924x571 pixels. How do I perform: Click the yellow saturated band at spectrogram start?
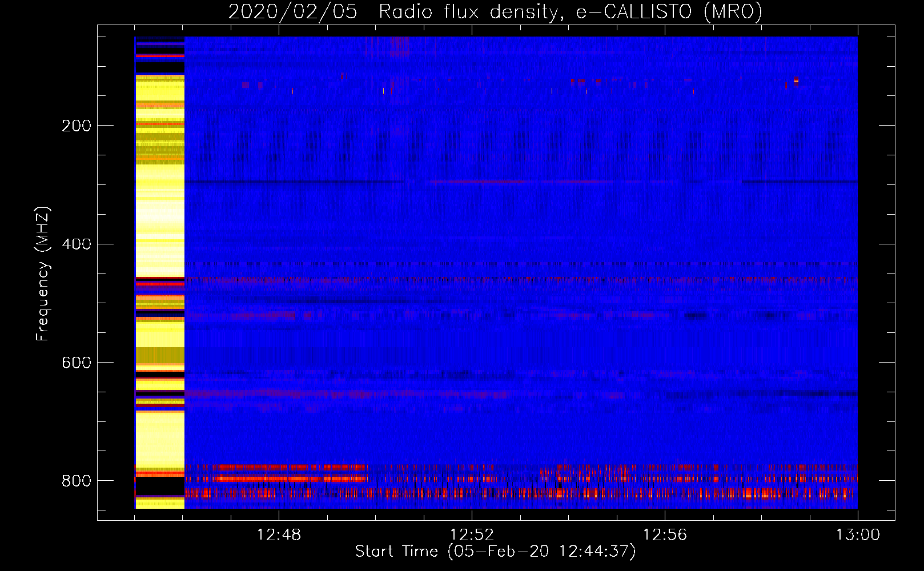click(x=160, y=272)
